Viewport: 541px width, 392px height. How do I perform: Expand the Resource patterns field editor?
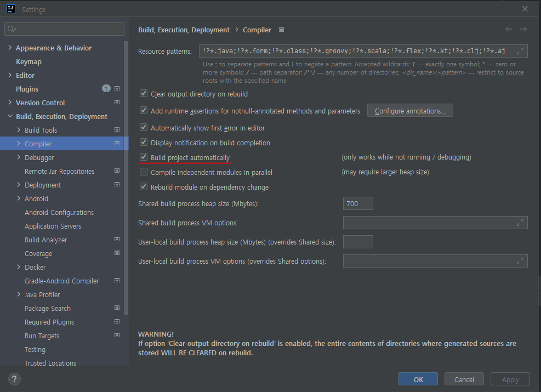[x=520, y=51]
